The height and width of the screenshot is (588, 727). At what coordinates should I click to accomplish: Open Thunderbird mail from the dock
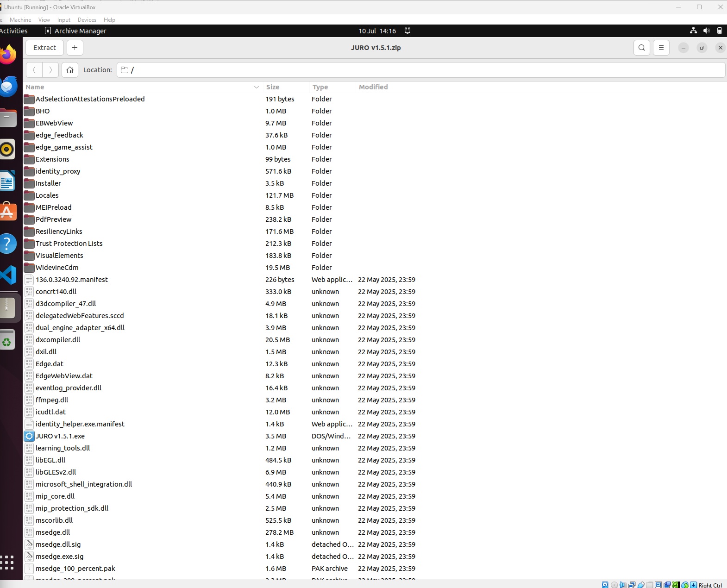[8, 87]
